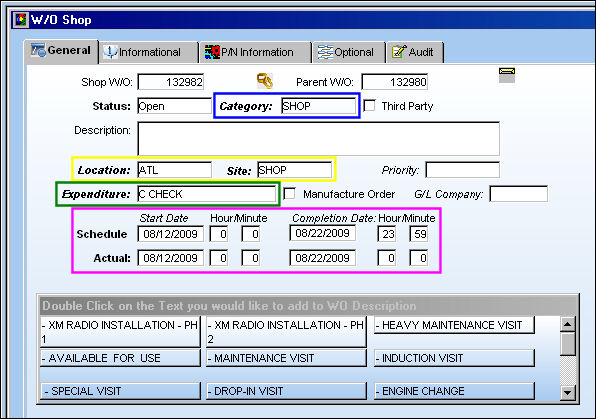596x419 pixels.
Task: Choose the ENGINE CHANGE text entry
Action: pyautogui.click(x=454, y=391)
